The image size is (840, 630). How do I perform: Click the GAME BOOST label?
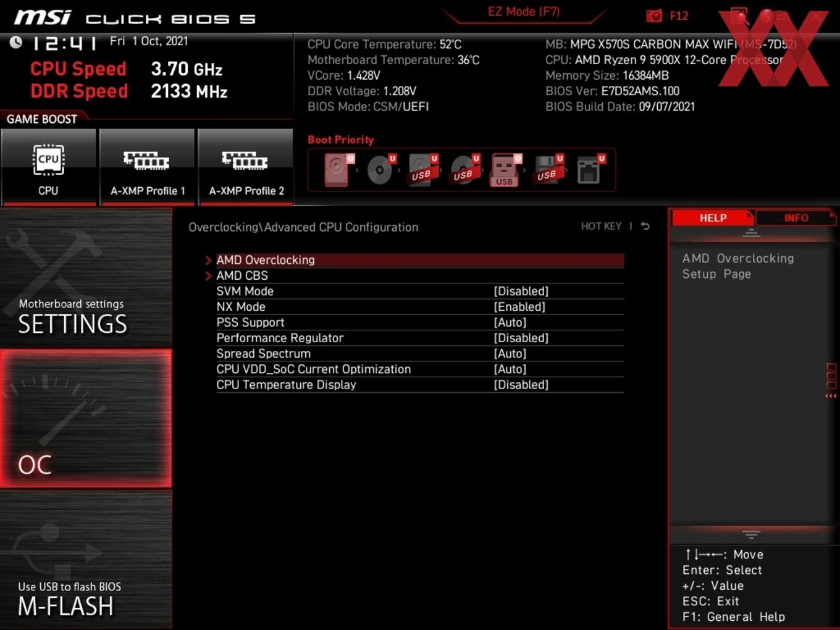point(42,119)
